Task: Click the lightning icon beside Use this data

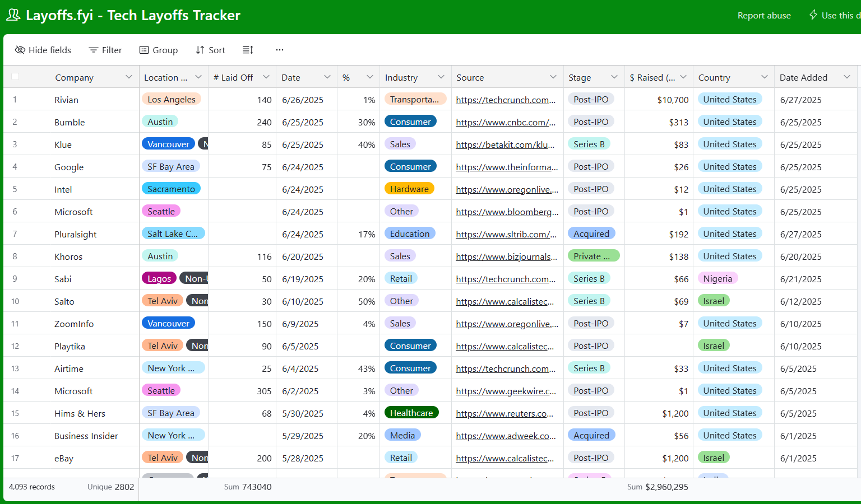Action: click(813, 15)
